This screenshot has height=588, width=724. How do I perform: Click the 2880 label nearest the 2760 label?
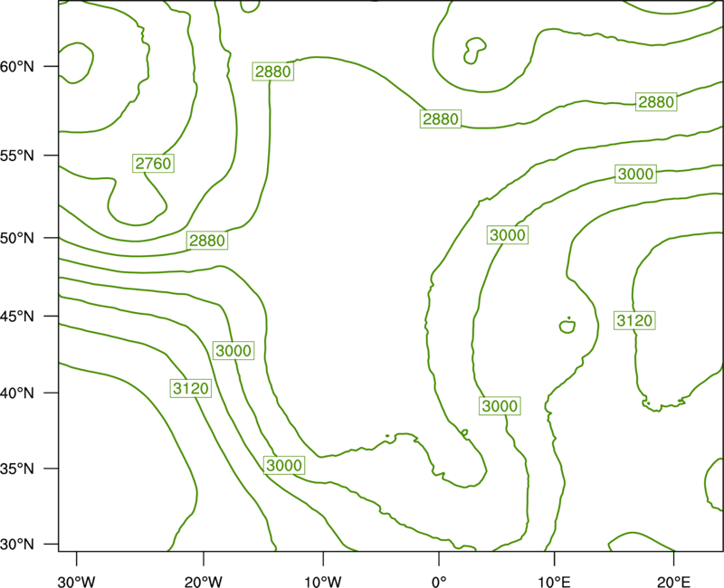[x=207, y=241]
